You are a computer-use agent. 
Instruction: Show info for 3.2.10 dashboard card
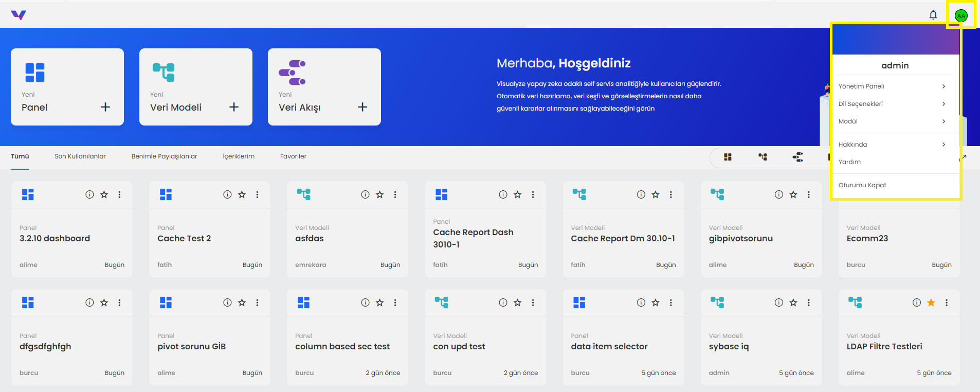tap(89, 194)
